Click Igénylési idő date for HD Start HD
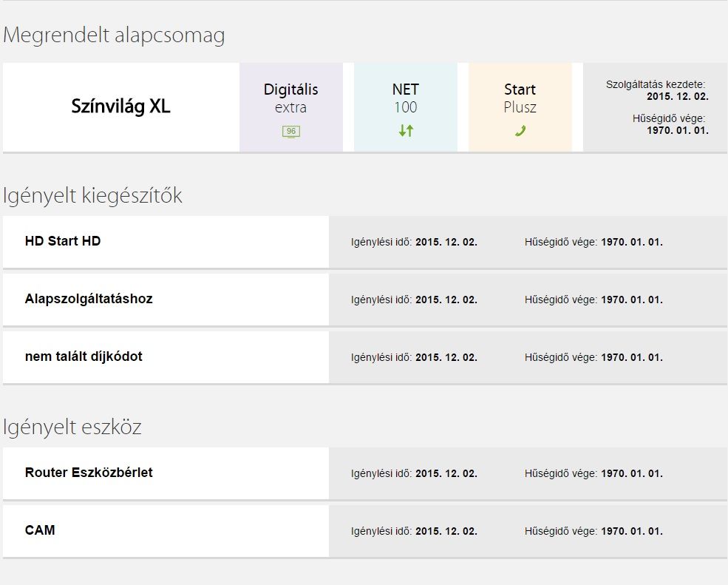Screen dimensions: 728x585 (x=446, y=242)
